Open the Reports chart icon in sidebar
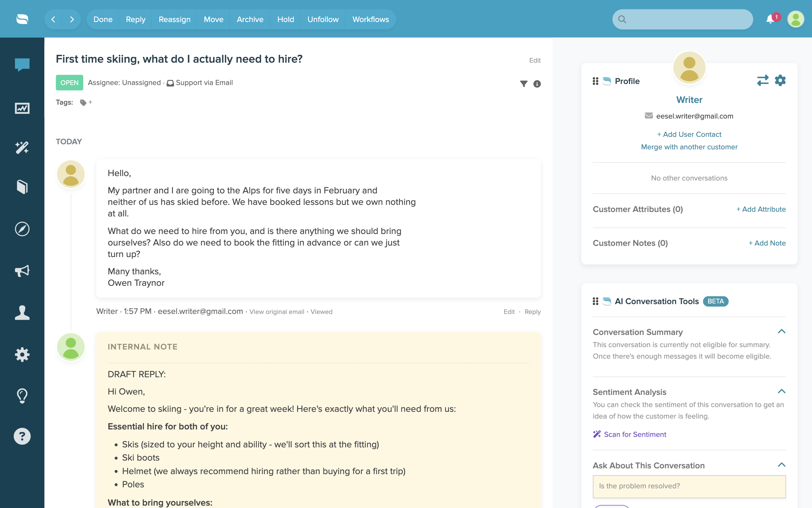Viewport: 812px width, 508px height. [x=22, y=108]
